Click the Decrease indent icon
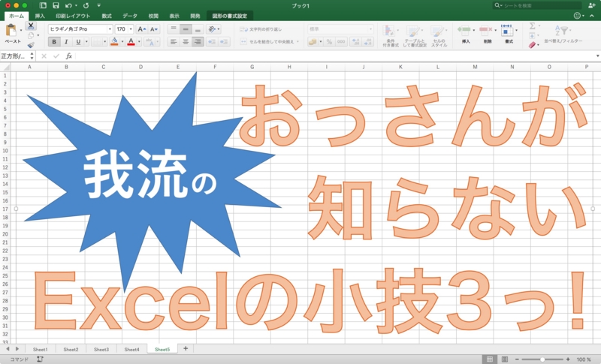This screenshot has width=601, height=364. [x=212, y=42]
